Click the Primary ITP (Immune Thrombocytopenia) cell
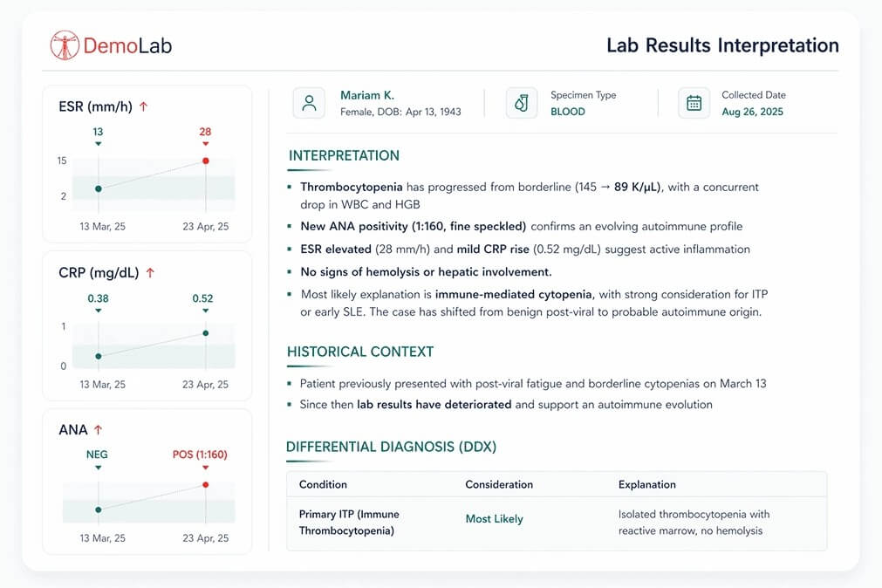This screenshot has width=882, height=588. (349, 523)
